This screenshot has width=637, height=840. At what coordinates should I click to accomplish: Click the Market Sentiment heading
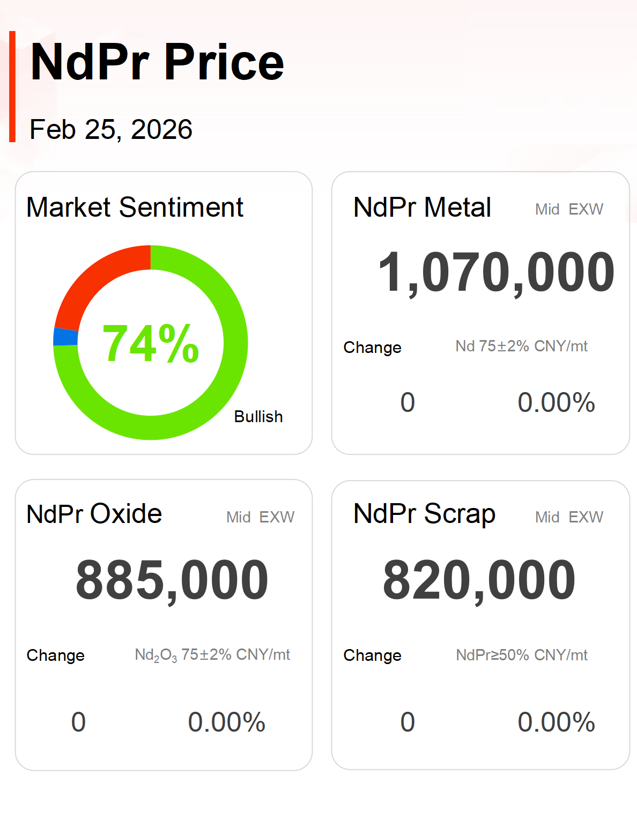135,208
